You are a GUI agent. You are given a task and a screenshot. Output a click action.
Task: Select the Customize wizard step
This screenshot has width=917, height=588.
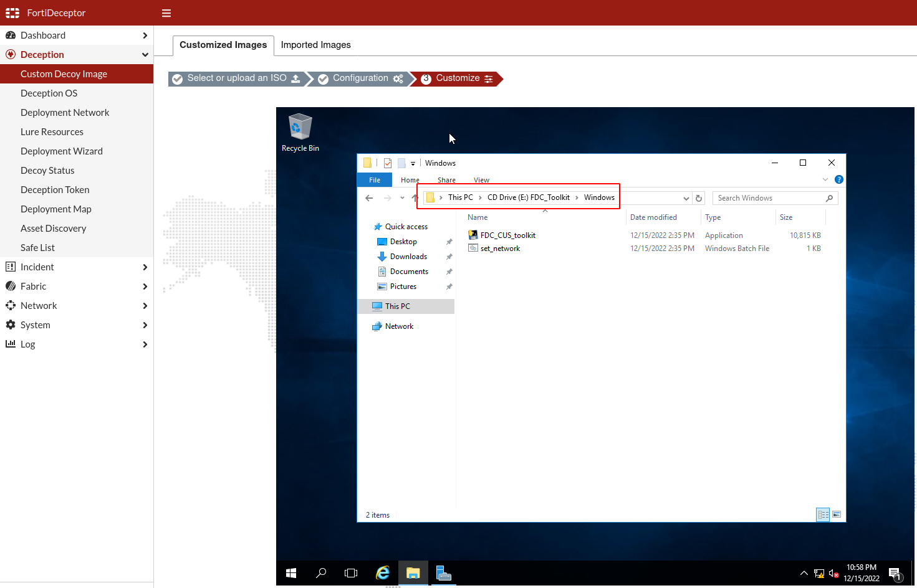[458, 78]
